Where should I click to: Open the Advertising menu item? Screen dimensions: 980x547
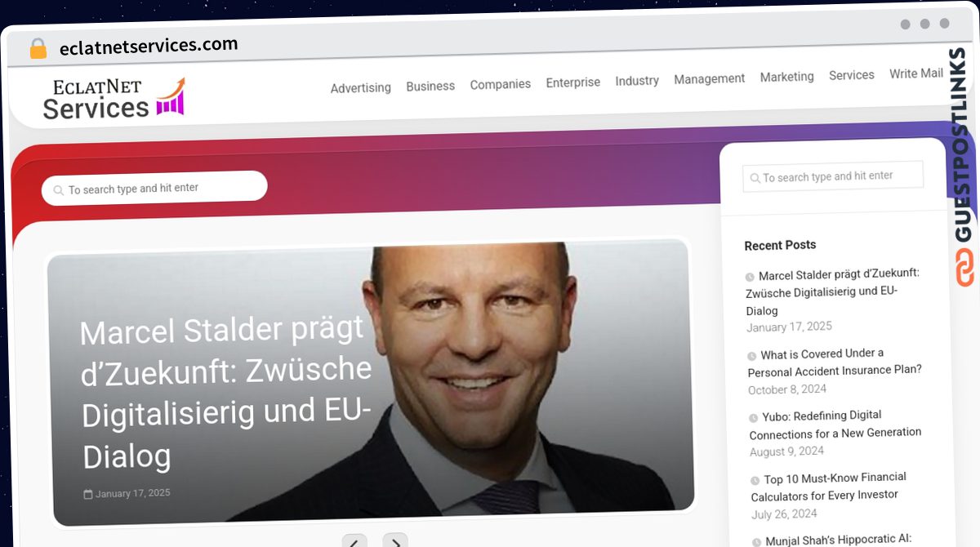pos(361,88)
